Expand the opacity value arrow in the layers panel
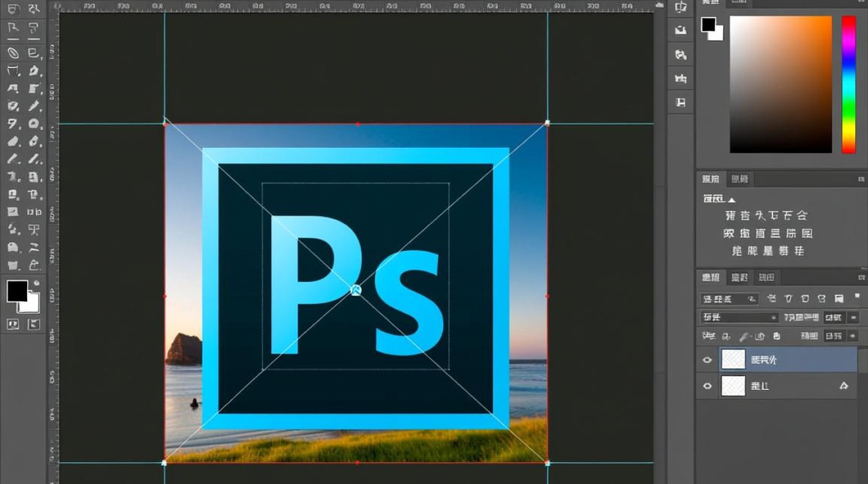Image resolution: width=868 pixels, height=484 pixels. [854, 318]
